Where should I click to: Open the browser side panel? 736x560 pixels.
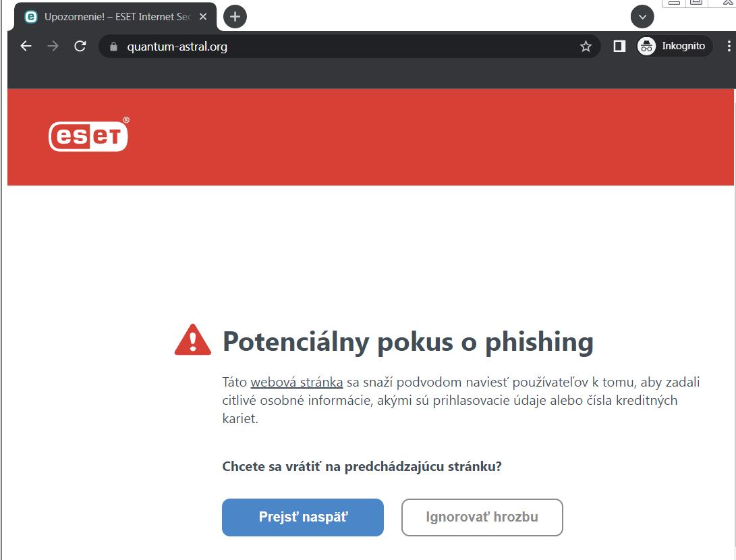(619, 46)
